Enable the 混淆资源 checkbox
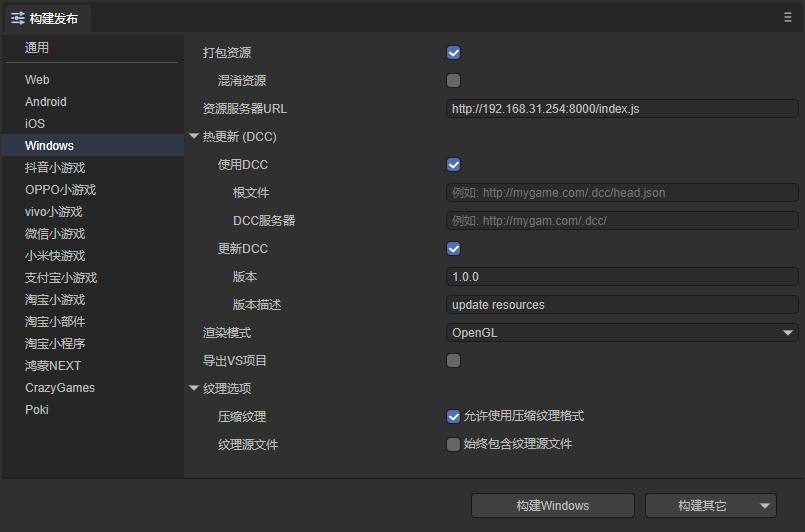Viewport: 805px width, 532px height. 454,81
